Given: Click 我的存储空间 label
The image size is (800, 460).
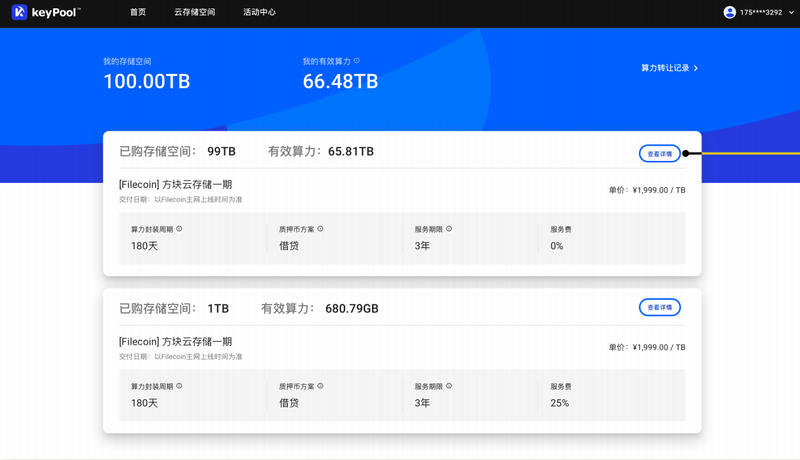Looking at the screenshot, I should pyautogui.click(x=127, y=61).
